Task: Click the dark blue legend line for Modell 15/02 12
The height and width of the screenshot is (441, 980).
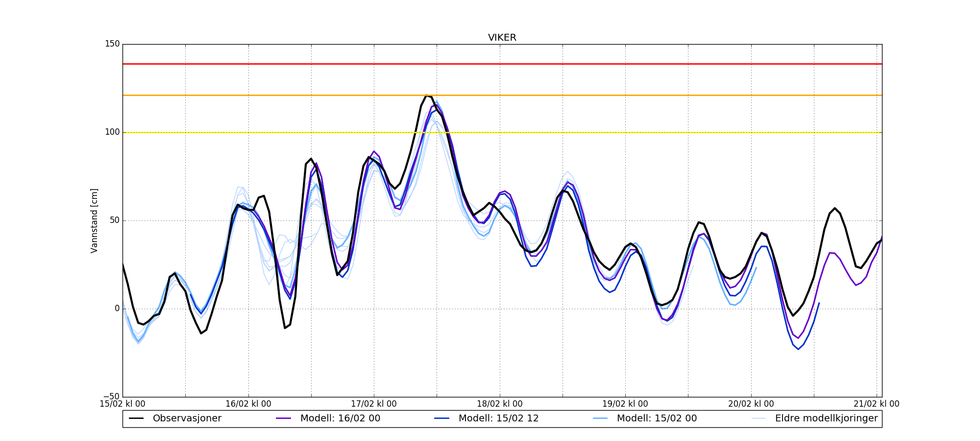Action: click(x=442, y=418)
